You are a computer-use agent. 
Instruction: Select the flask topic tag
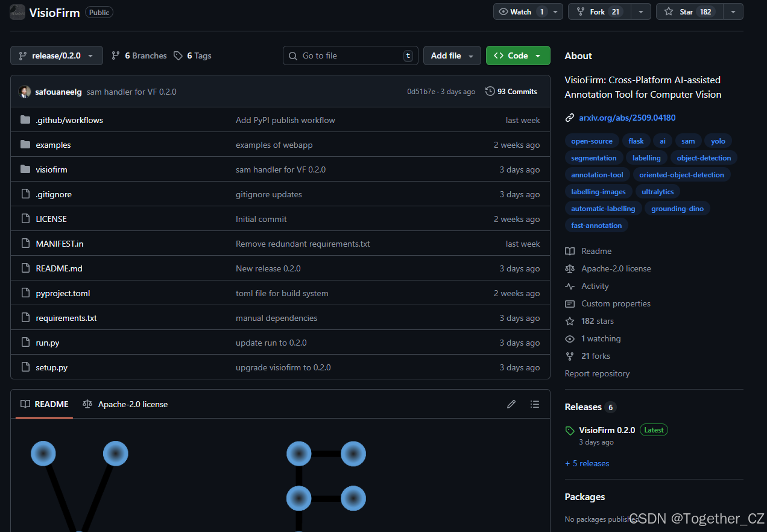[x=636, y=141]
